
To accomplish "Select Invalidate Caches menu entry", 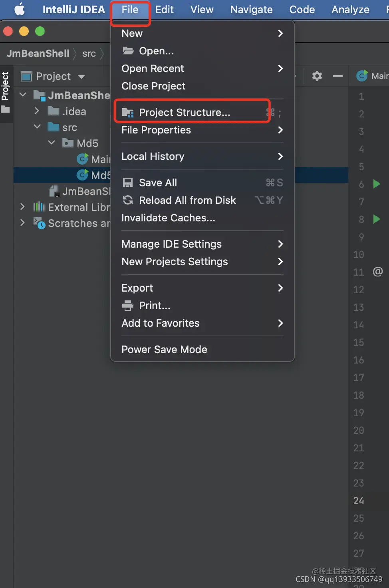I will point(168,218).
